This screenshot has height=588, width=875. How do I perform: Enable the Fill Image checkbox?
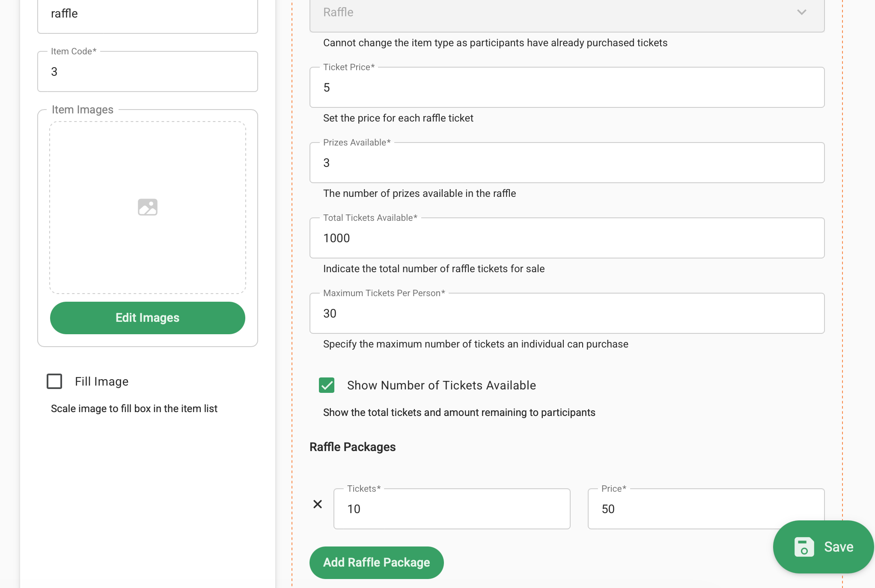pyautogui.click(x=54, y=381)
